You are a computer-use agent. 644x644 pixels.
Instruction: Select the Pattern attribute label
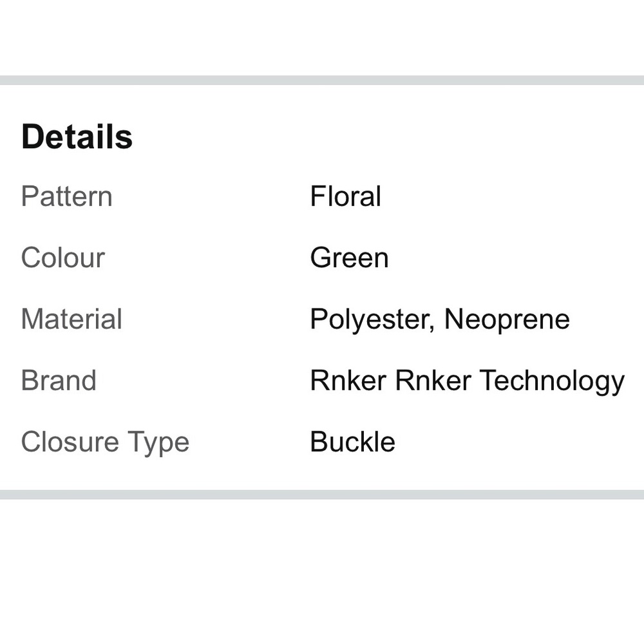(66, 196)
